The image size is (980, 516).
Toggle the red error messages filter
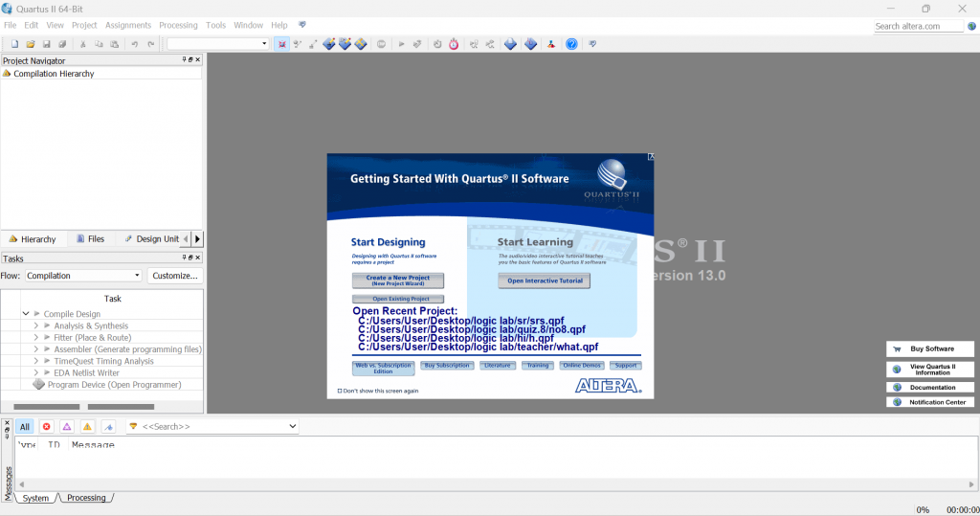(x=46, y=427)
